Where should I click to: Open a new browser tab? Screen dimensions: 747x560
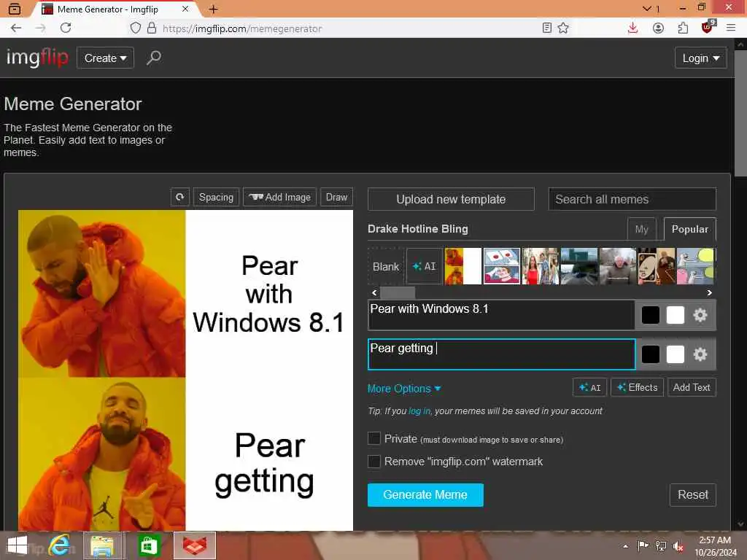214,9
